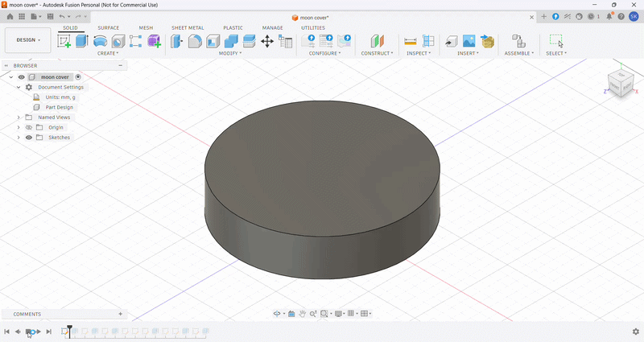Select the Insert Mesh tool
644x342 pixels.
coord(488,41)
